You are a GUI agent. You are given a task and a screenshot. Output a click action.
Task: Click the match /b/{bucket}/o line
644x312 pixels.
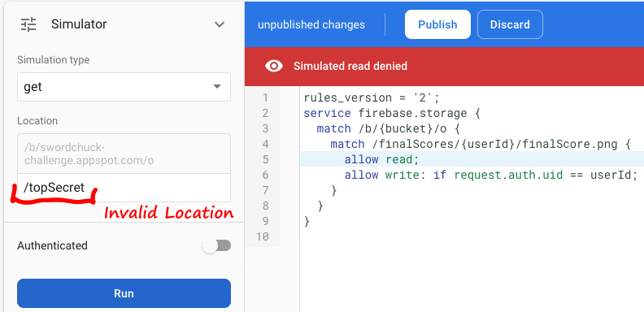tap(389, 129)
